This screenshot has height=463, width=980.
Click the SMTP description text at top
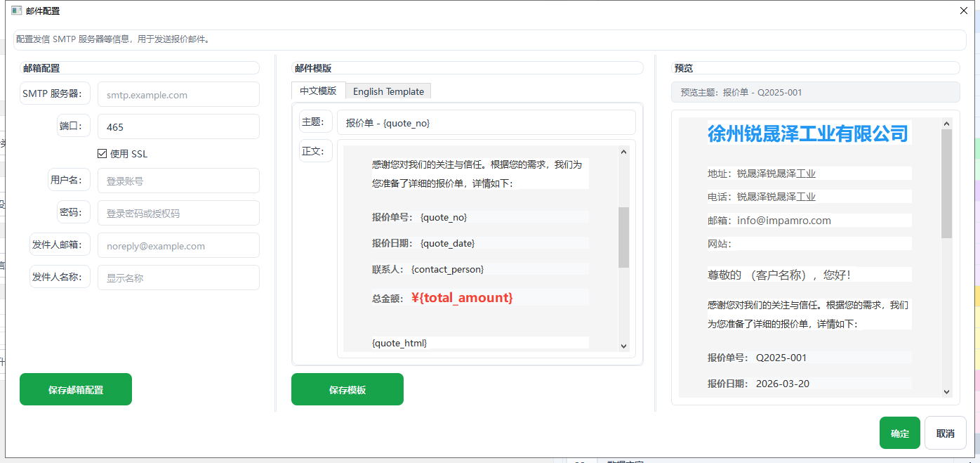click(113, 39)
